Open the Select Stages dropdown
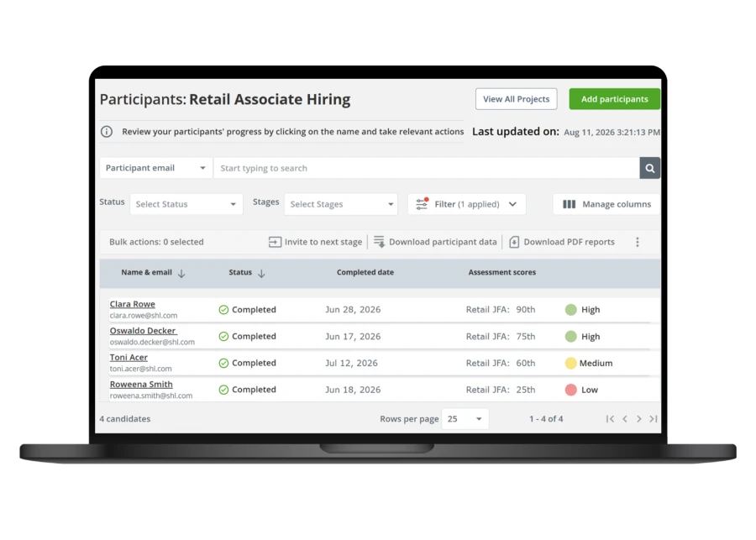The width and height of the screenshot is (756, 540). [x=341, y=204]
